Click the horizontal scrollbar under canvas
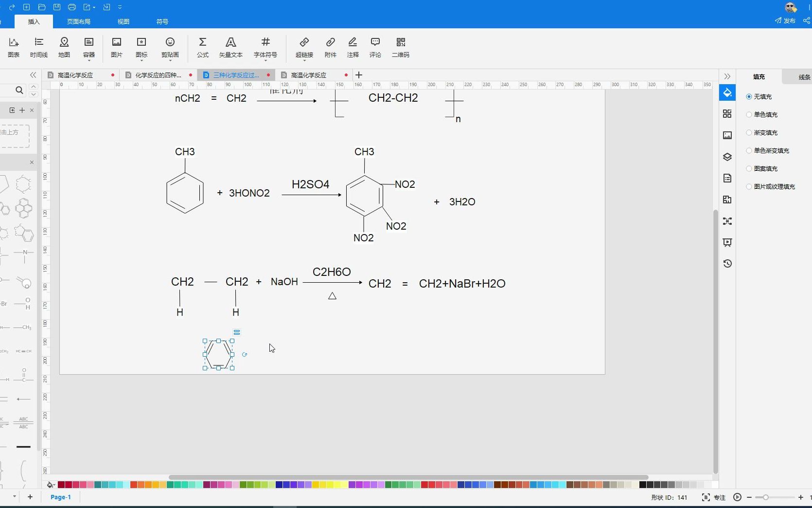The width and height of the screenshot is (812, 508). point(408,477)
